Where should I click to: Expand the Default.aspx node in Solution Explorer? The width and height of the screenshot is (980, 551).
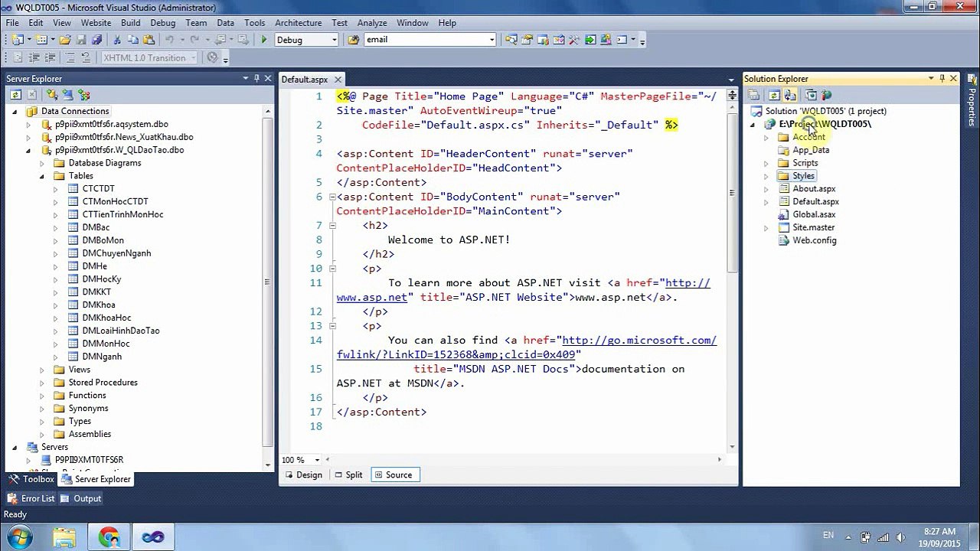pyautogui.click(x=766, y=202)
